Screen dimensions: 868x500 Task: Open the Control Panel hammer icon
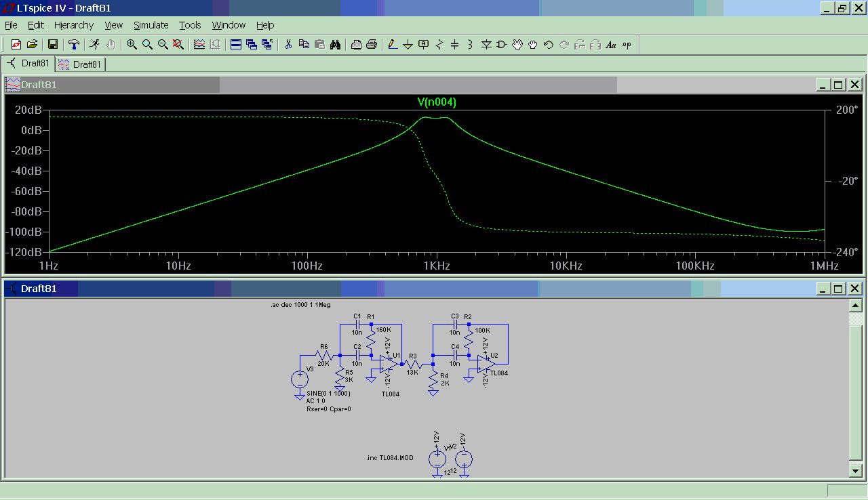[x=74, y=45]
